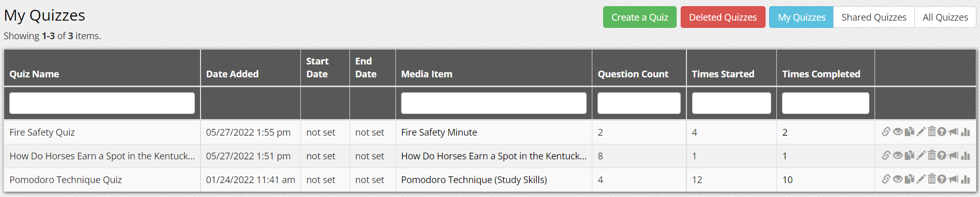Sort table by Quiz Name header
Image resolution: width=980 pixels, height=197 pixels.
pos(34,74)
